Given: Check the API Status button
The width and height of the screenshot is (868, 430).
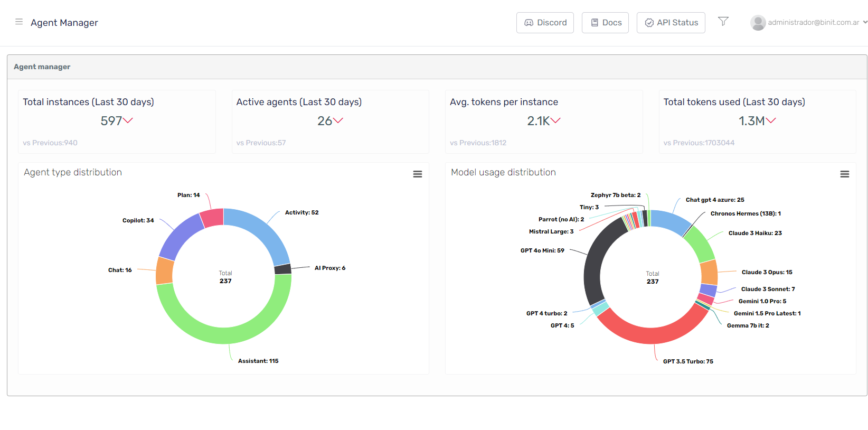Looking at the screenshot, I should coord(671,23).
